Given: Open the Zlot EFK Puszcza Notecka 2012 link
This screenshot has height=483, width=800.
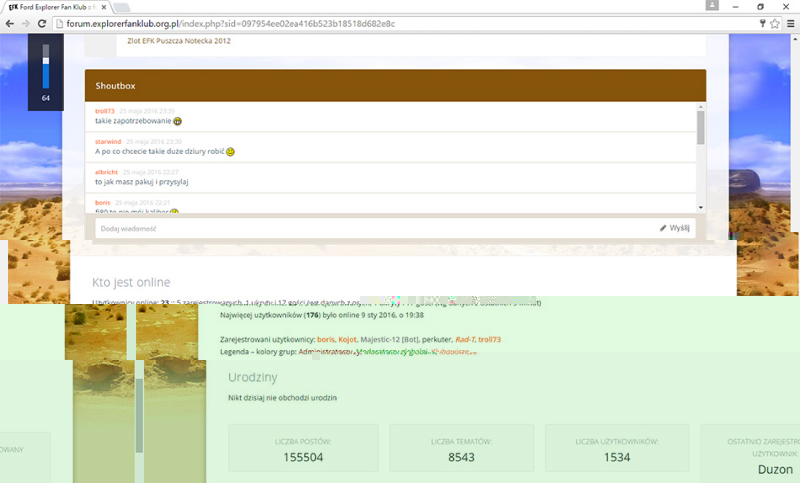Looking at the screenshot, I should click(179, 41).
